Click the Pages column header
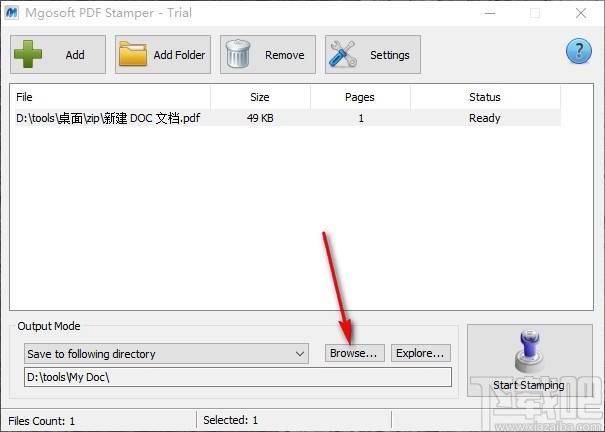This screenshot has width=605, height=432. pos(360,97)
